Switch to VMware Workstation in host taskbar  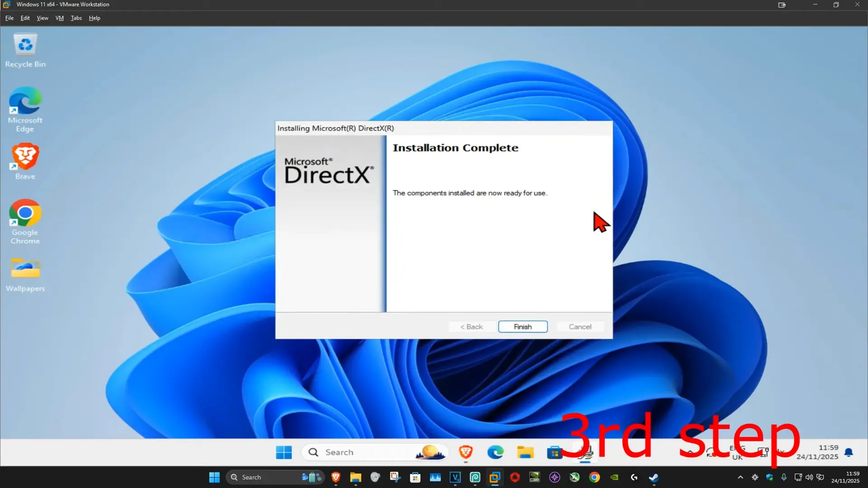495,477
